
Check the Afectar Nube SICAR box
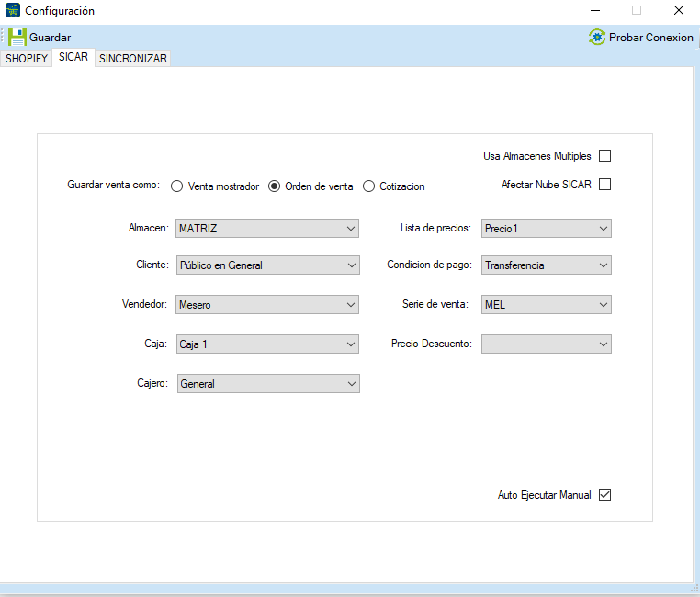pos(604,185)
